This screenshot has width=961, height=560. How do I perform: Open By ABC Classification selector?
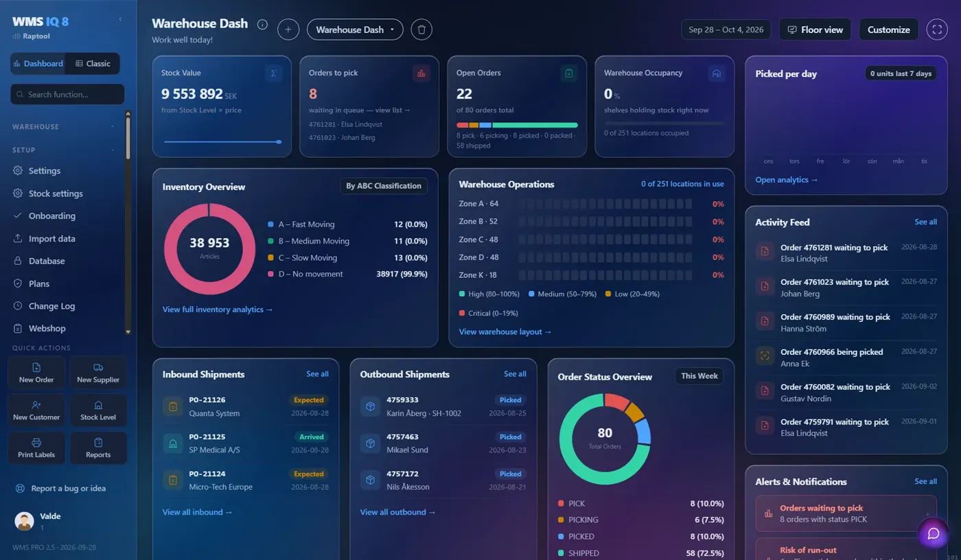point(384,186)
